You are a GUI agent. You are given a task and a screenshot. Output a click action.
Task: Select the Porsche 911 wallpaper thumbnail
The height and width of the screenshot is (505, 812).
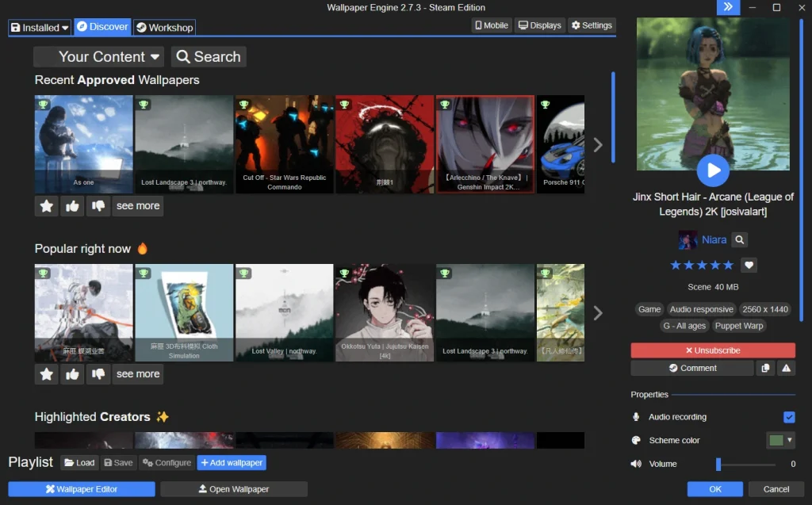point(561,144)
